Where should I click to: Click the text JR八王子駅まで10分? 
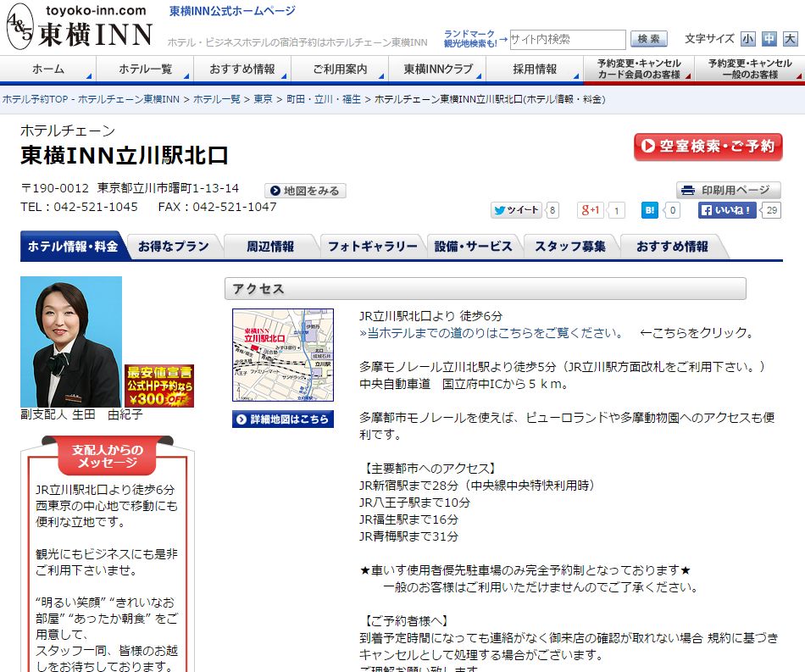(415, 502)
